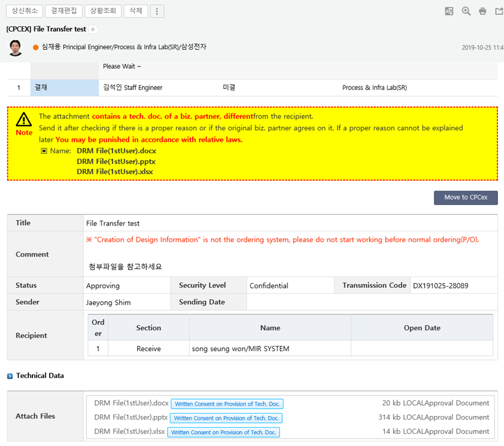The width and height of the screenshot is (504, 446).
Task: Click the 상황조회 button
Action: click(103, 11)
